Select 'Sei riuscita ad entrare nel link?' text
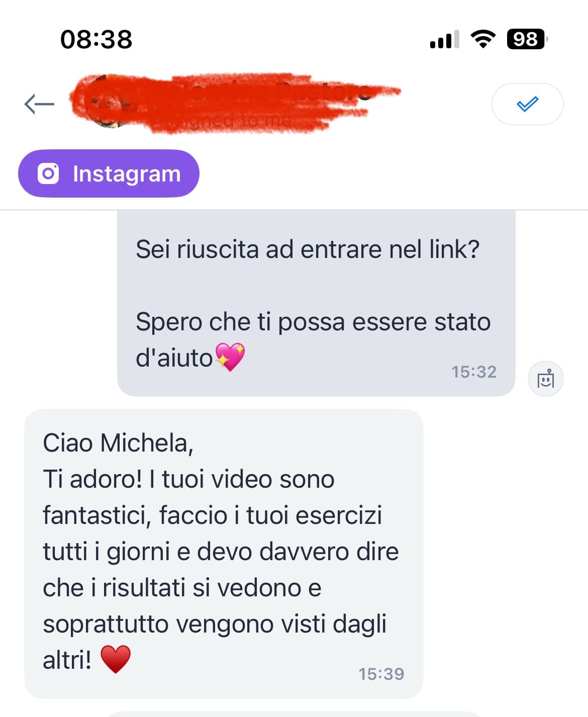This screenshot has width=588, height=717. (308, 249)
